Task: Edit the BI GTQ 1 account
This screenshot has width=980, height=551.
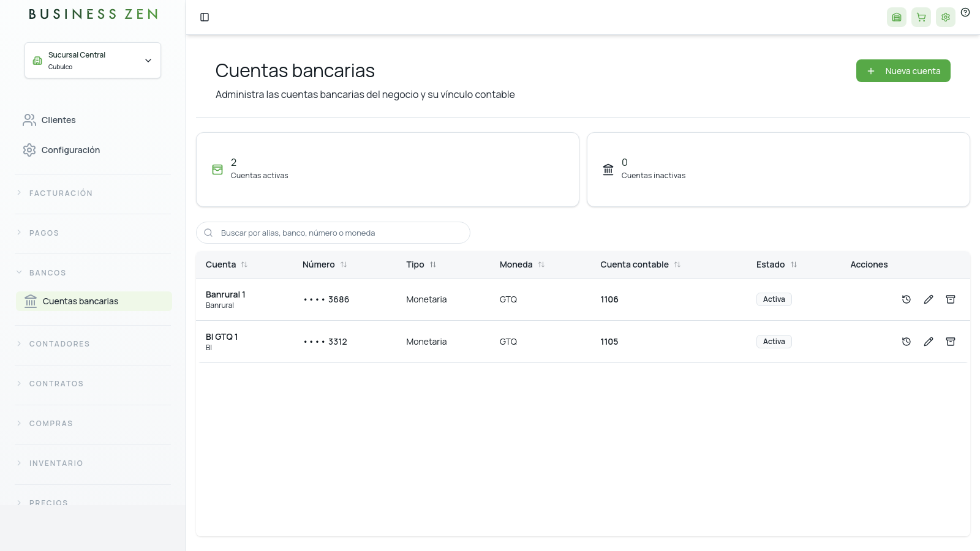Action: [929, 342]
